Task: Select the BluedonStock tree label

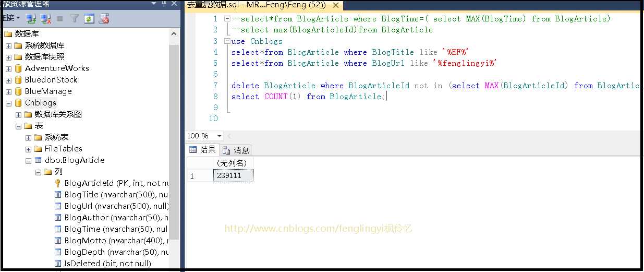Action: coord(51,80)
